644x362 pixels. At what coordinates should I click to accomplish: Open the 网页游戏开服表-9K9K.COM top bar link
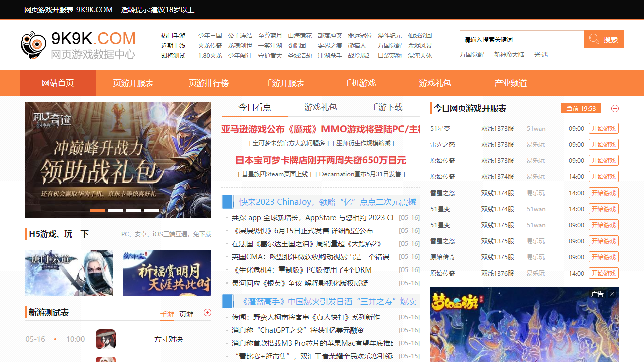[68, 10]
